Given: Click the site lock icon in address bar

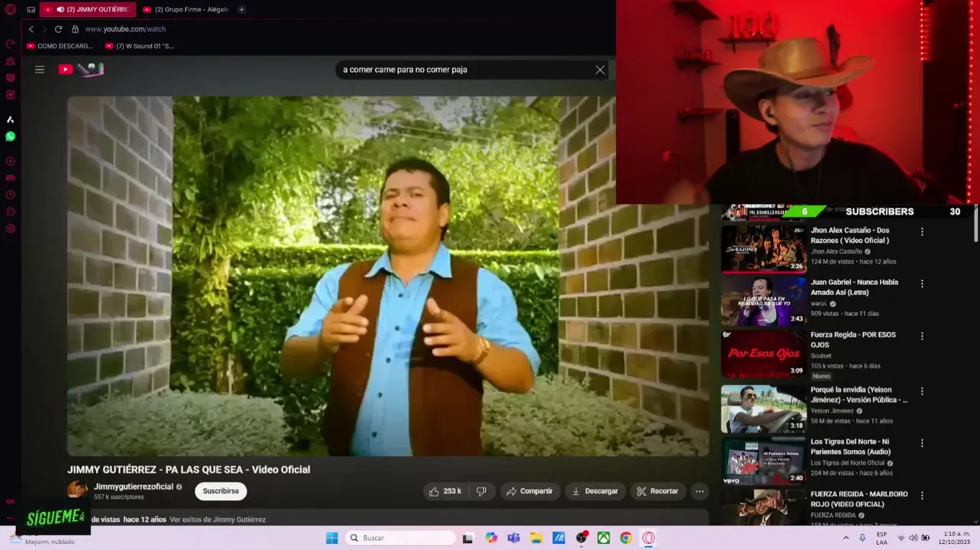Looking at the screenshot, I should pyautogui.click(x=75, y=29).
